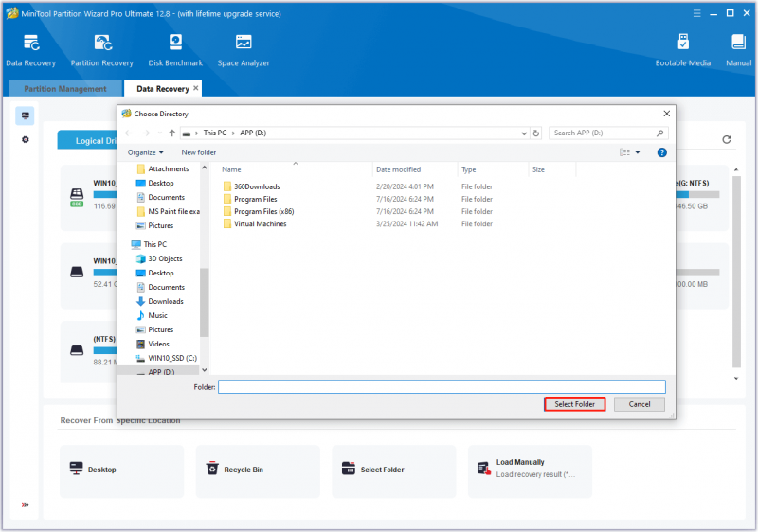Expand the address bar path dropdown
Image resolution: width=758 pixels, height=532 pixels.
(524, 133)
